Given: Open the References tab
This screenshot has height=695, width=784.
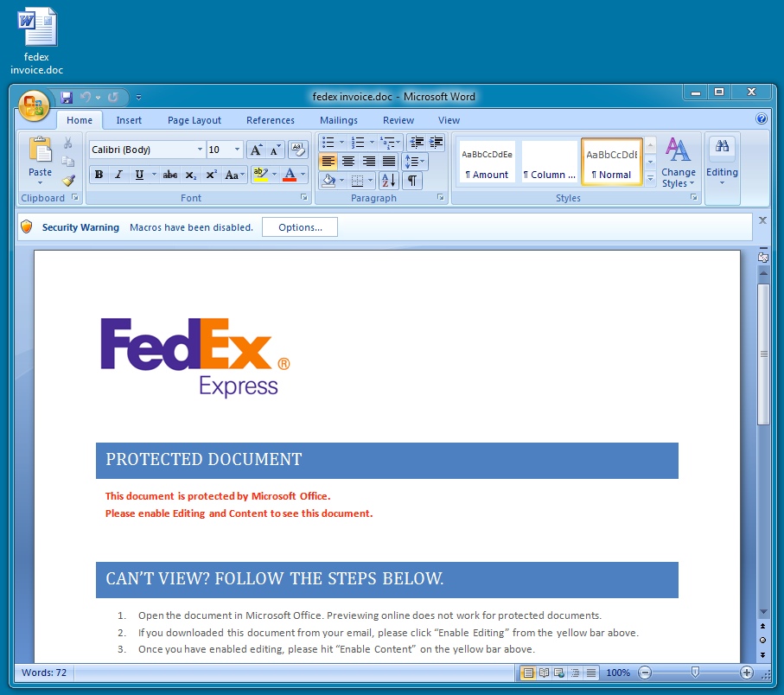Looking at the screenshot, I should 271,120.
